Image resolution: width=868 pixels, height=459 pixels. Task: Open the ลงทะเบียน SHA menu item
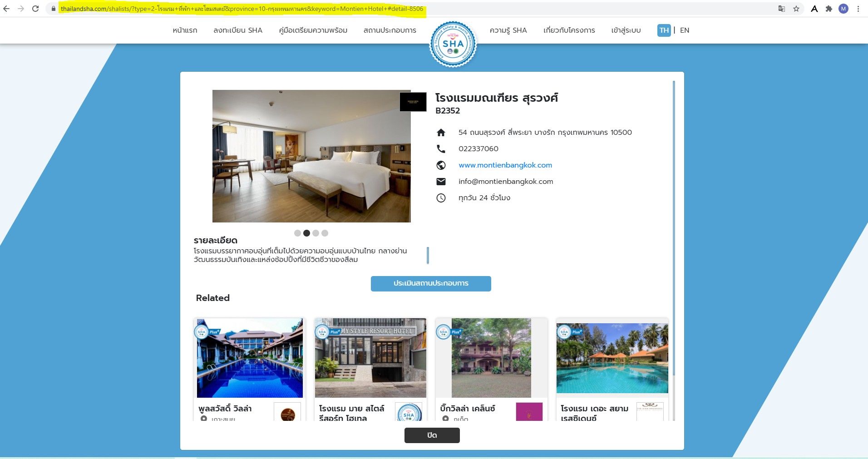pyautogui.click(x=238, y=30)
